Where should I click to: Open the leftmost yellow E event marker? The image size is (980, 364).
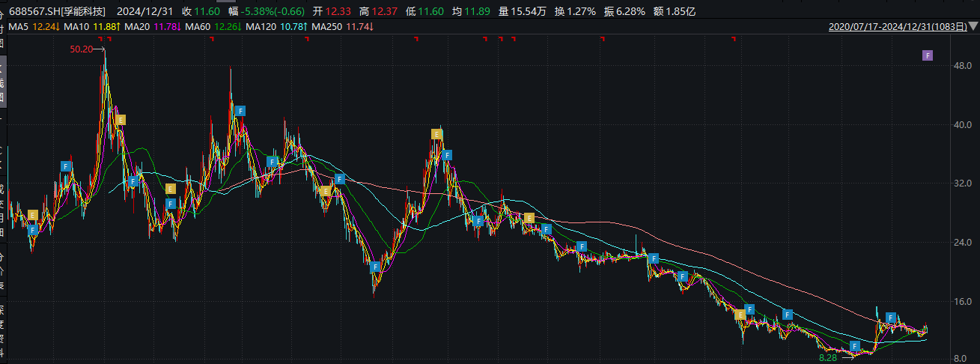tap(33, 216)
